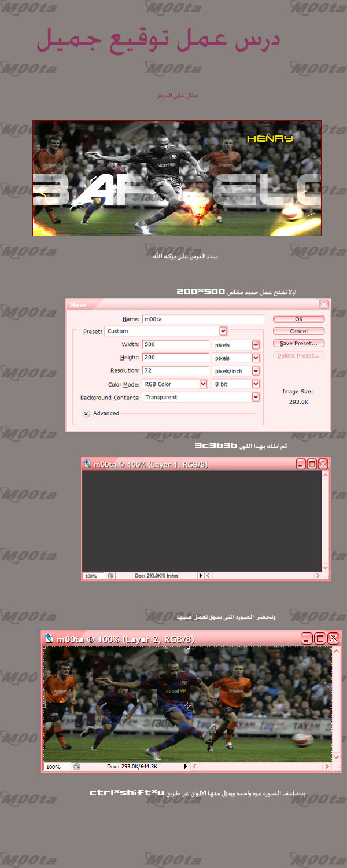
Task: Close the Layer 1 document window
Action: pyautogui.click(x=323, y=464)
